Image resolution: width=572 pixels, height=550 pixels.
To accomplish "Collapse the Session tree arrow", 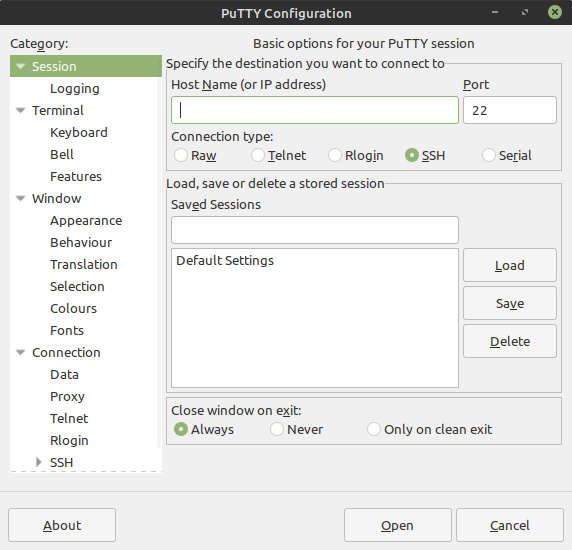I will pos(20,66).
